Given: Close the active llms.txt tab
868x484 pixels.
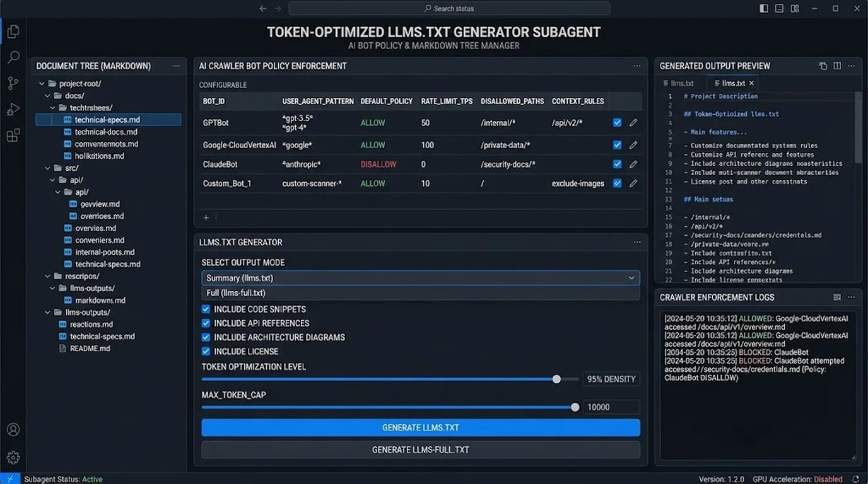Looking at the screenshot, I should point(751,83).
